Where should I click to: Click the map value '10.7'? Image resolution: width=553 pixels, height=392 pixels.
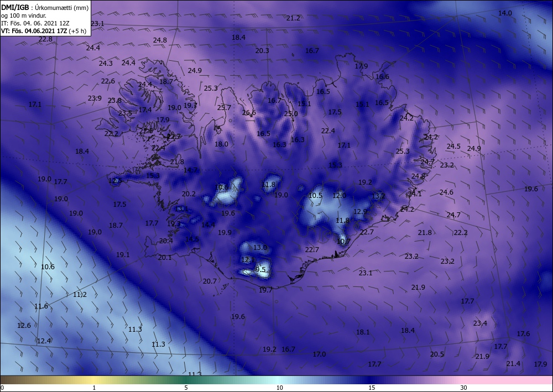pyautogui.click(x=343, y=242)
